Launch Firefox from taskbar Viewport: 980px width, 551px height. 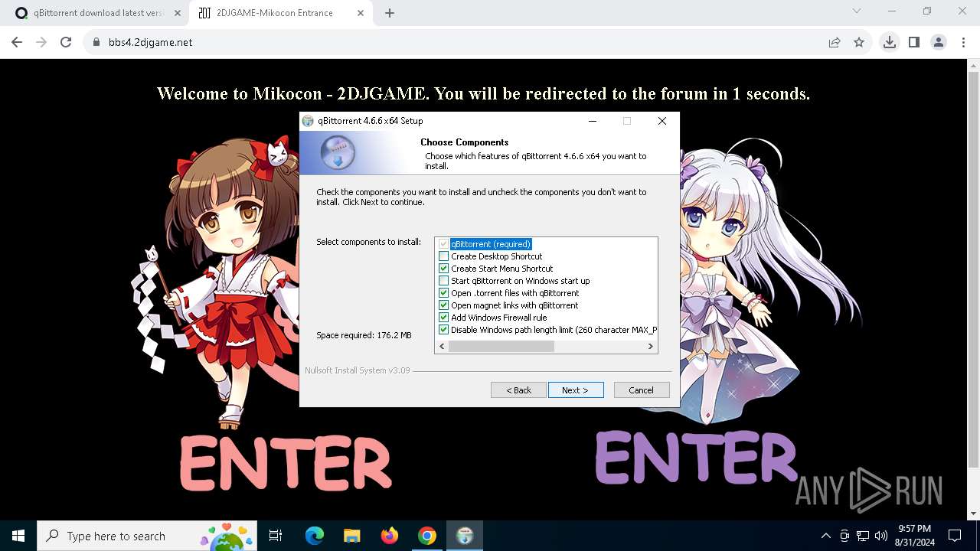[x=390, y=536]
